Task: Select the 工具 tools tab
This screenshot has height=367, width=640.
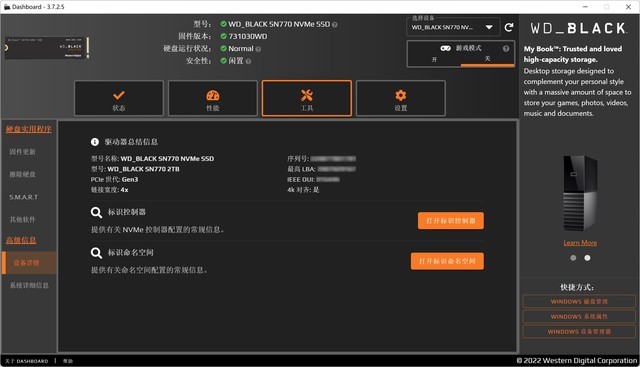Action: [x=307, y=98]
